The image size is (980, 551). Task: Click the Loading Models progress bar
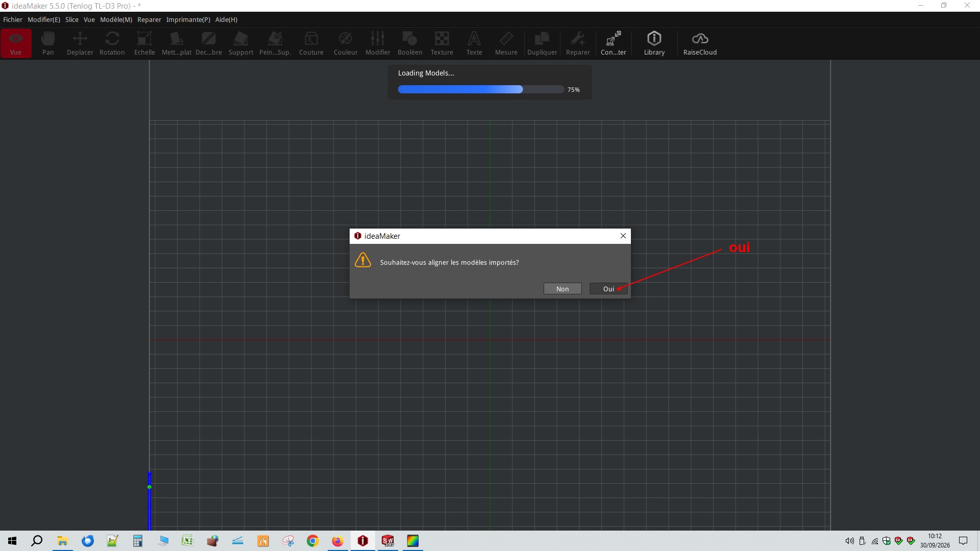click(481, 89)
